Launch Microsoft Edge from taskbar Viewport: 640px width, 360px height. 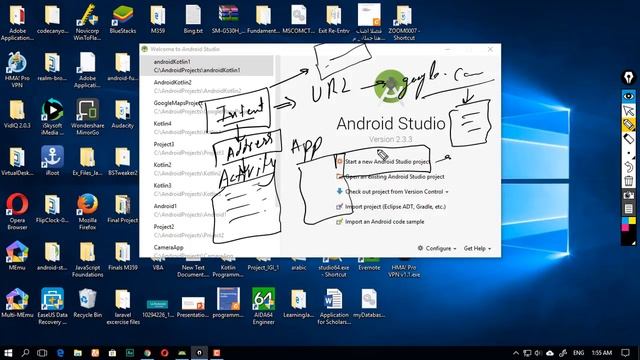tap(60, 353)
